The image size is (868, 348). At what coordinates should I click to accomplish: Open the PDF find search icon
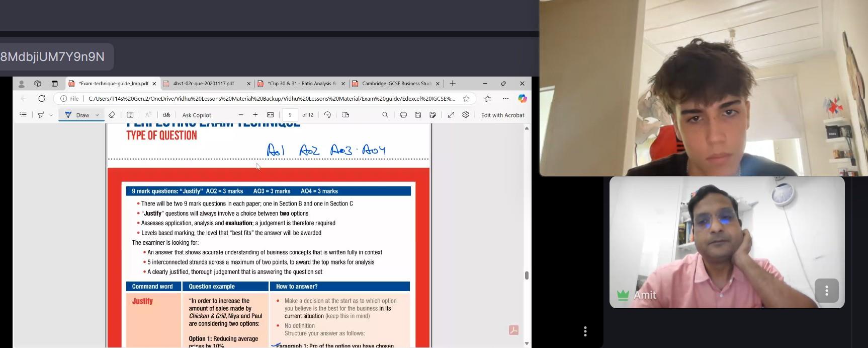click(385, 115)
